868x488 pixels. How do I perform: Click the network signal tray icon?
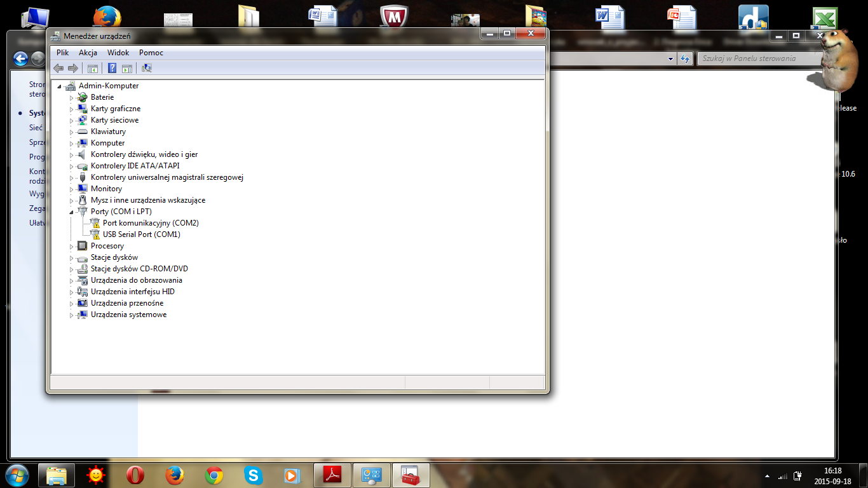click(x=783, y=476)
